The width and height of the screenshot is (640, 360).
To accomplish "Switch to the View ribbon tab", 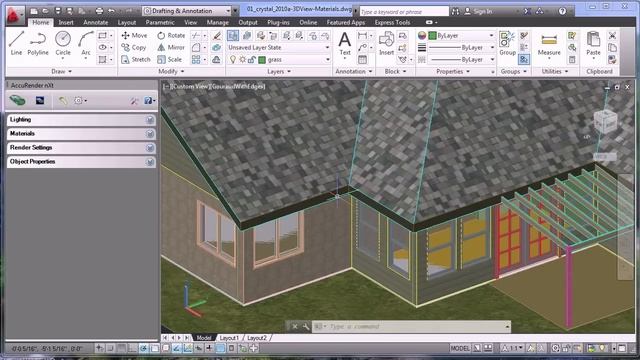I will [190, 22].
